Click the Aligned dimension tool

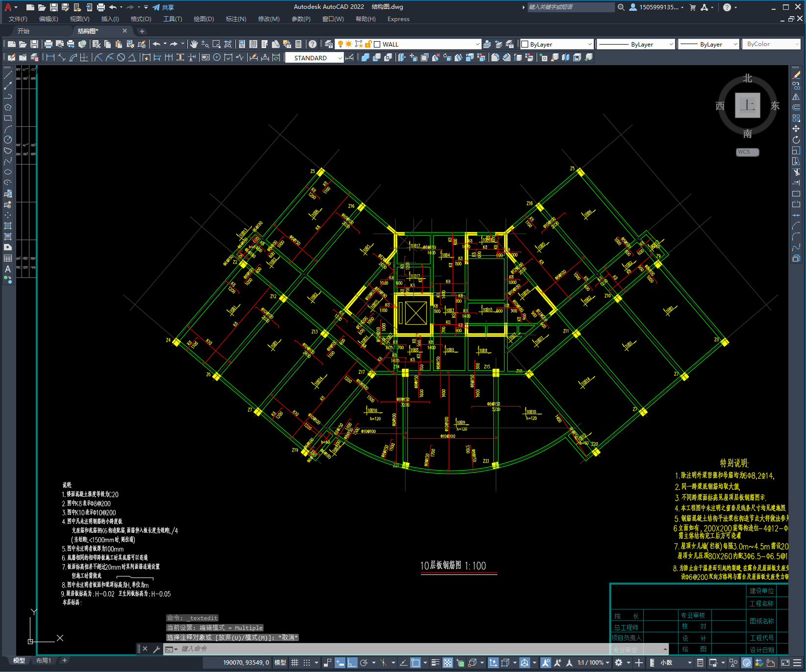tap(62, 57)
